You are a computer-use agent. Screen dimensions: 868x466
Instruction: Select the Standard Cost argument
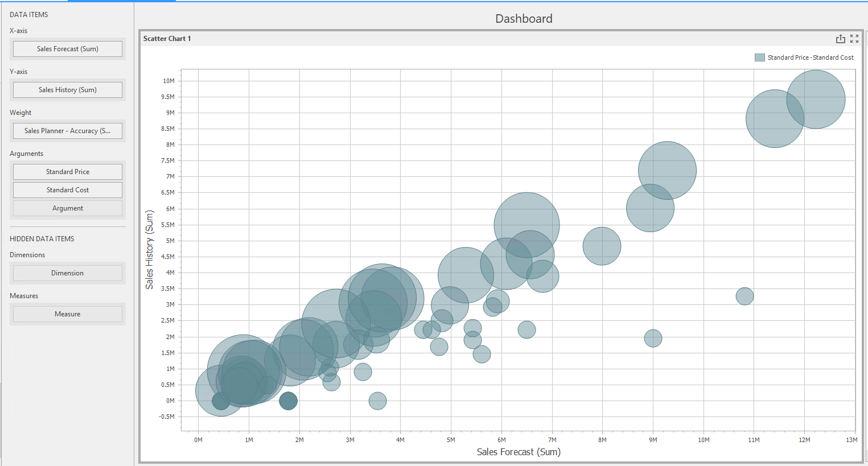point(68,190)
